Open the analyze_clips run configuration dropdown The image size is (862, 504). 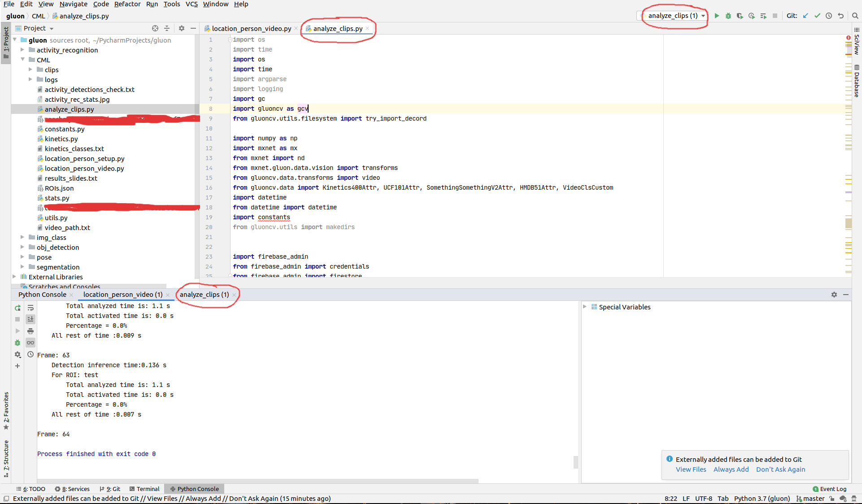pos(673,16)
